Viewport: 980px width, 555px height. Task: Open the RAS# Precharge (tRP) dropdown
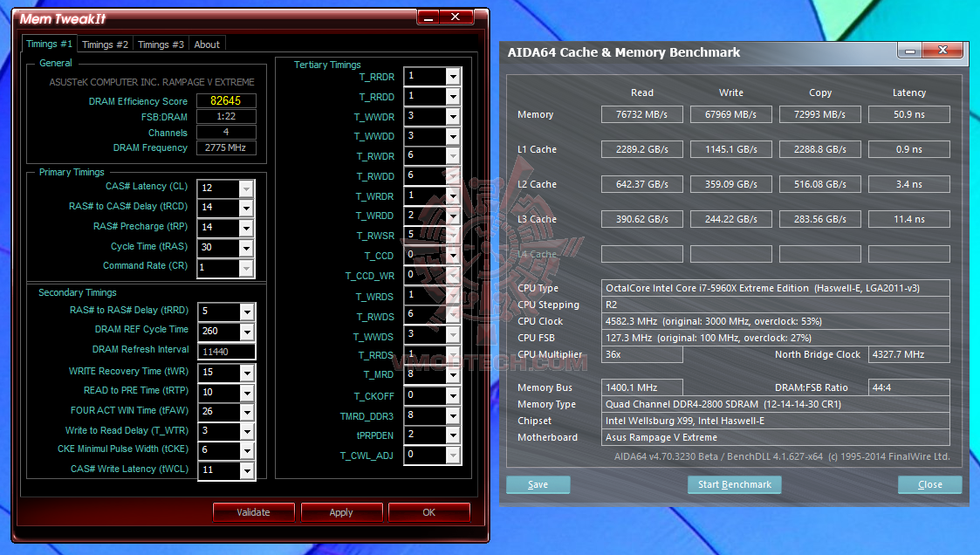246,228
